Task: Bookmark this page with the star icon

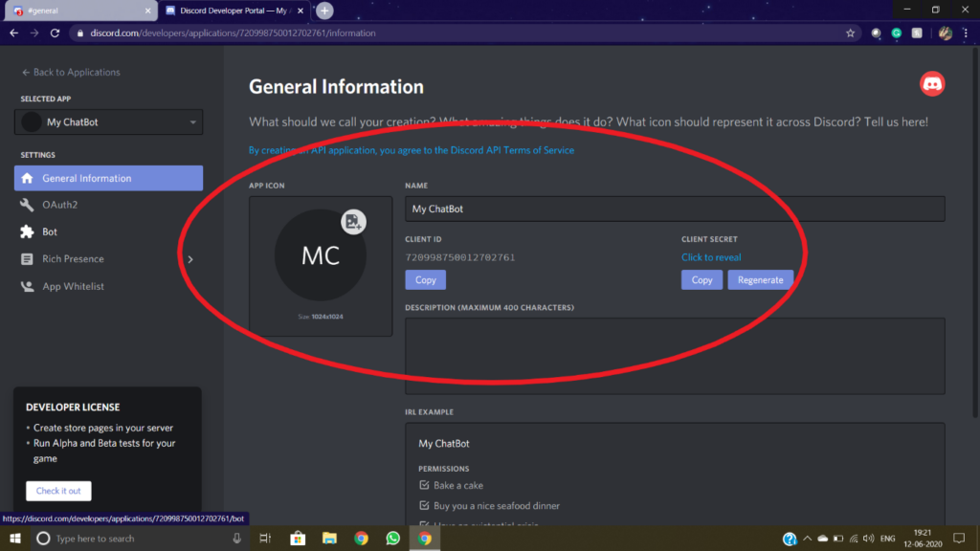Action: tap(850, 33)
